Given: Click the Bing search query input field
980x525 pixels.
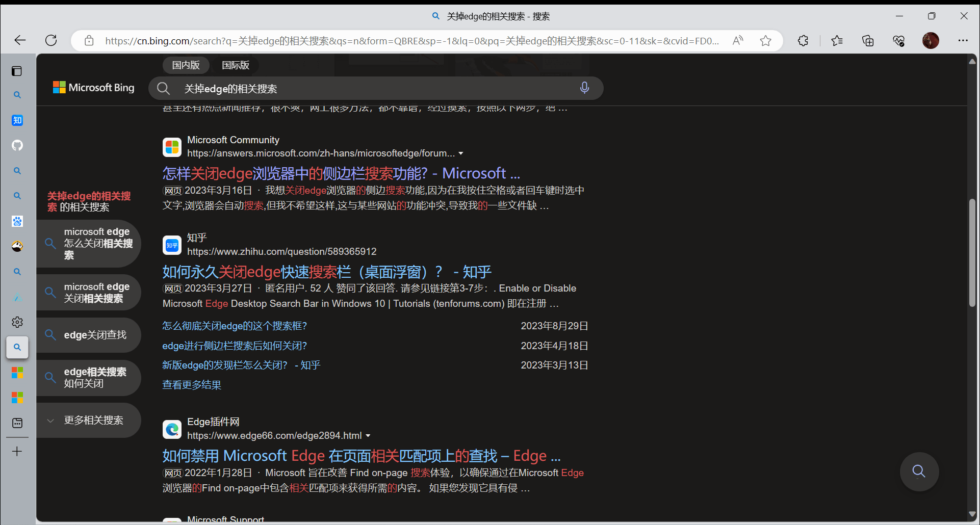Looking at the screenshot, I should tap(375, 89).
